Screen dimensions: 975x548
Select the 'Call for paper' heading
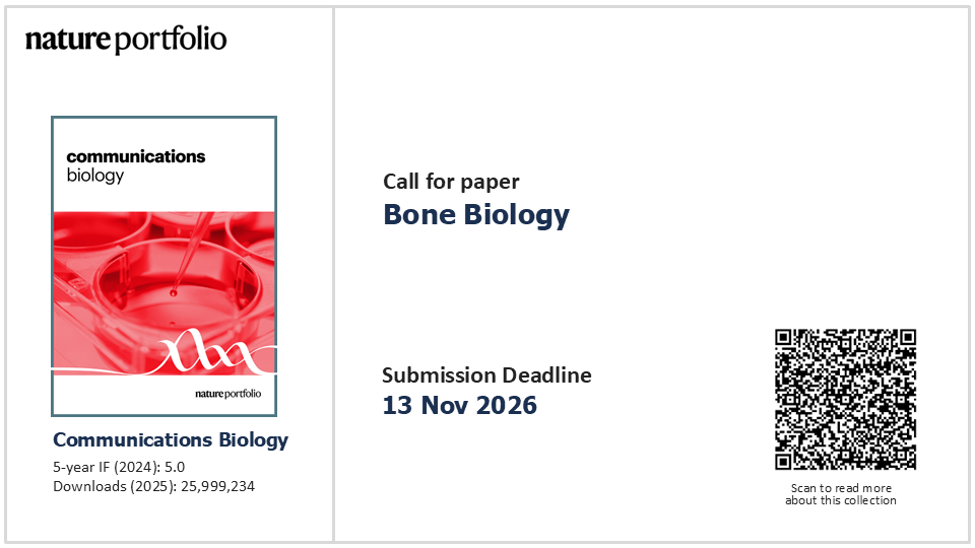(451, 182)
